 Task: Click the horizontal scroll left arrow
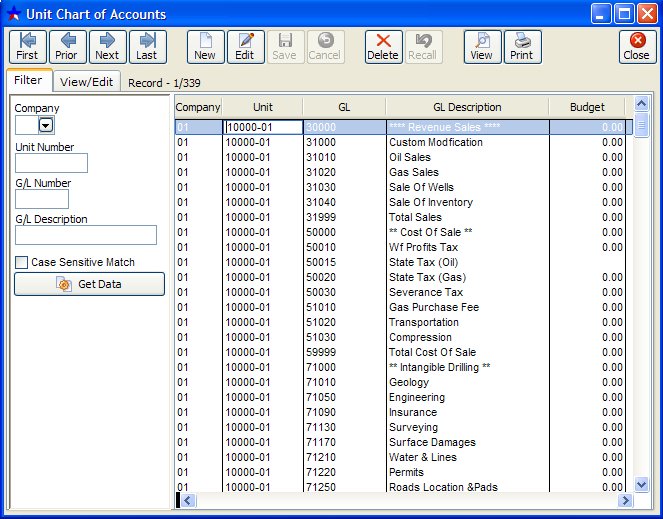click(188, 500)
